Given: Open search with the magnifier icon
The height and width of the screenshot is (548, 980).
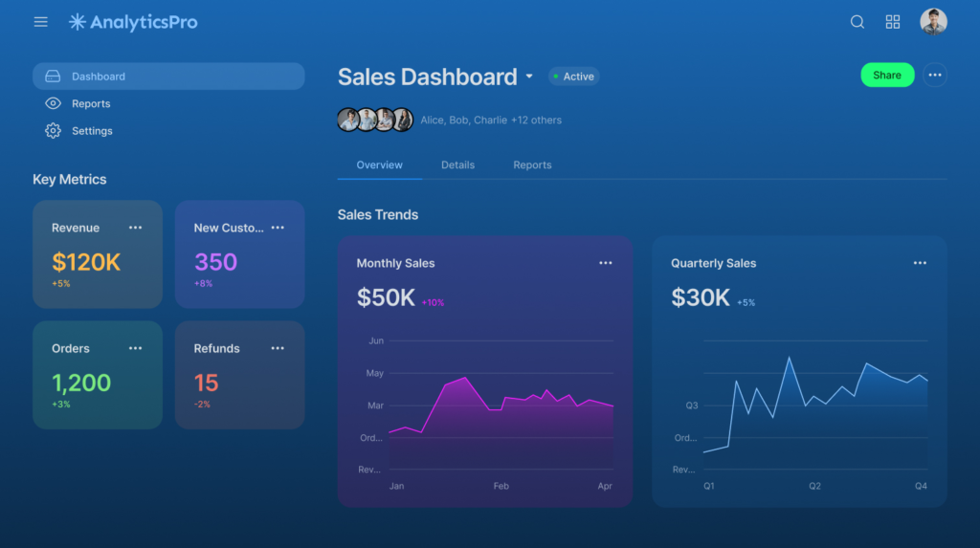Looking at the screenshot, I should (x=857, y=22).
